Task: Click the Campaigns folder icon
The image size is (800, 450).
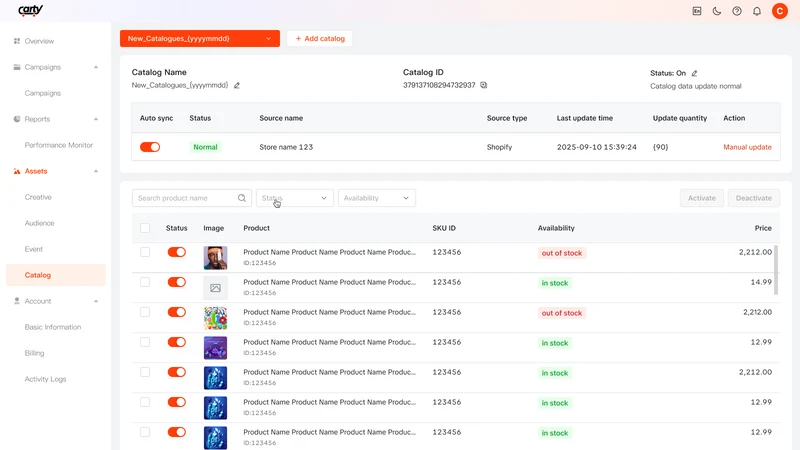Action: click(x=17, y=67)
